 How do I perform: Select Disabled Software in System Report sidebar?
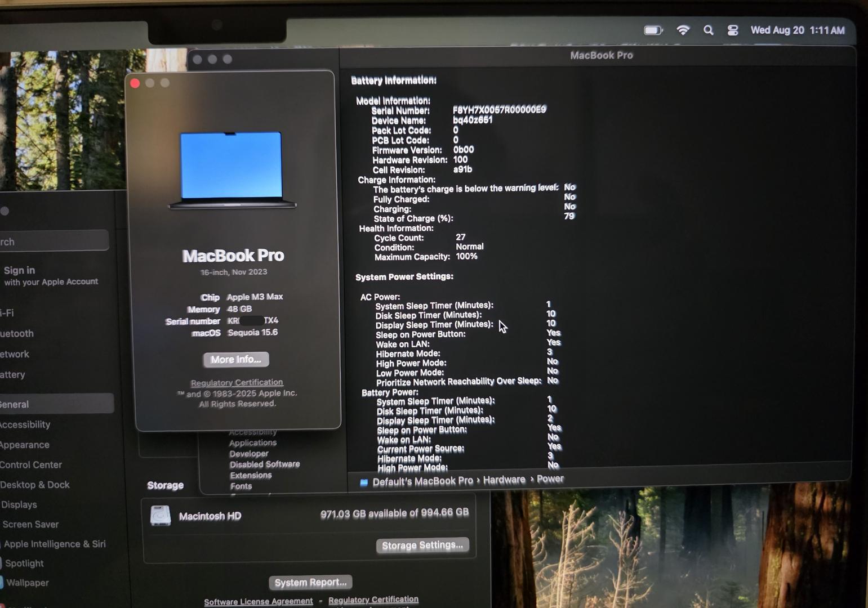265,464
